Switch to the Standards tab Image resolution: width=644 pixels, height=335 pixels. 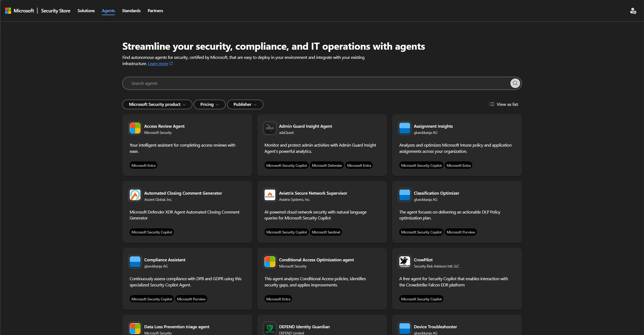coord(131,11)
